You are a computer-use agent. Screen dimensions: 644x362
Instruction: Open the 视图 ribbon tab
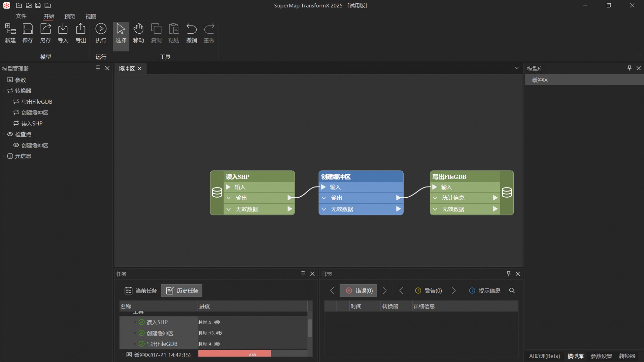[x=91, y=16]
